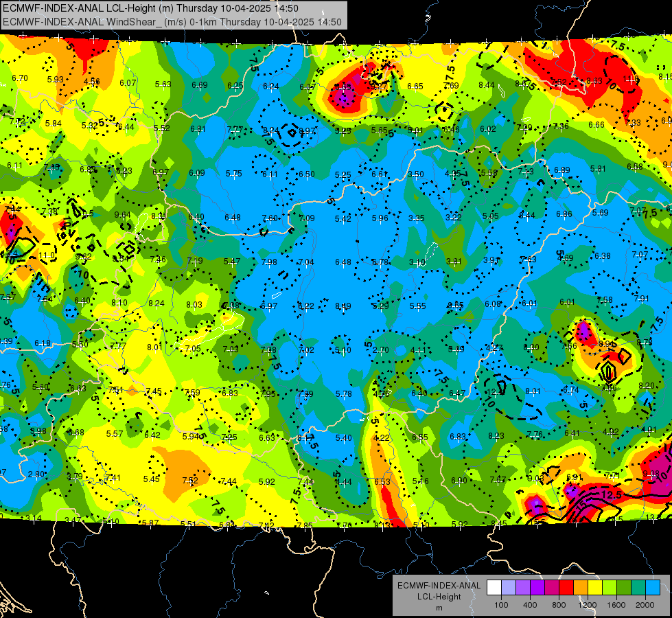Click the wind shear value '7.41'
This screenshot has height=618, width=672.
(x=113, y=478)
